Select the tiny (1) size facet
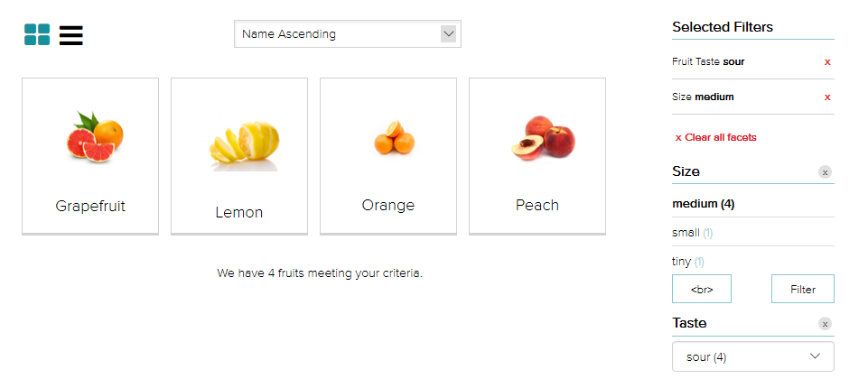The image size is (868, 388). 687,262
